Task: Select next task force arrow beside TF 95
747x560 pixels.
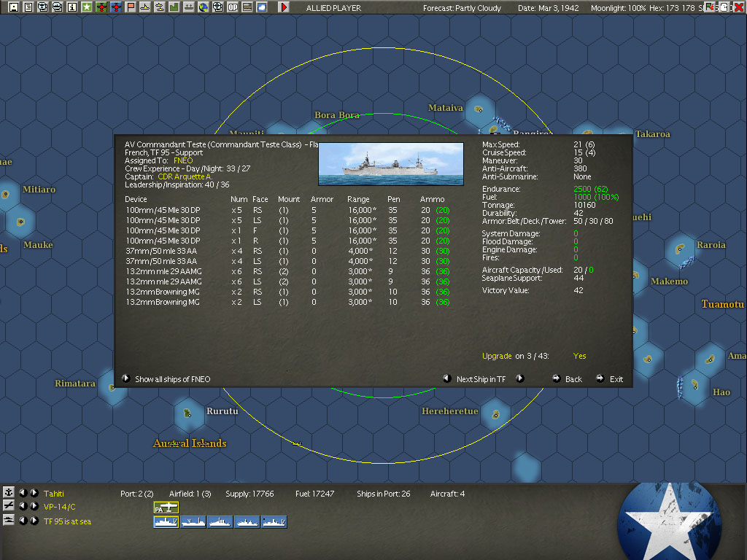Action: point(34,521)
